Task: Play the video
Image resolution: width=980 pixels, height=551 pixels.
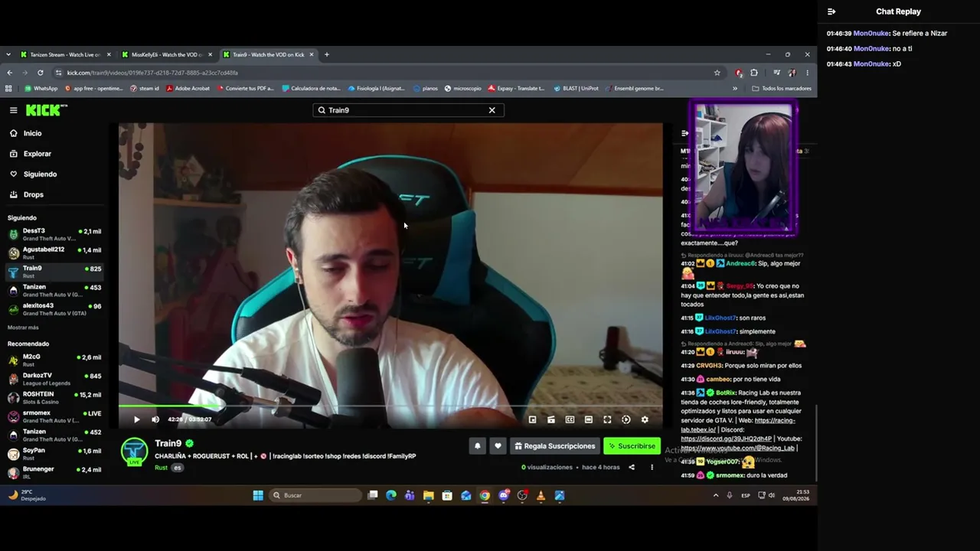Action: (136, 419)
